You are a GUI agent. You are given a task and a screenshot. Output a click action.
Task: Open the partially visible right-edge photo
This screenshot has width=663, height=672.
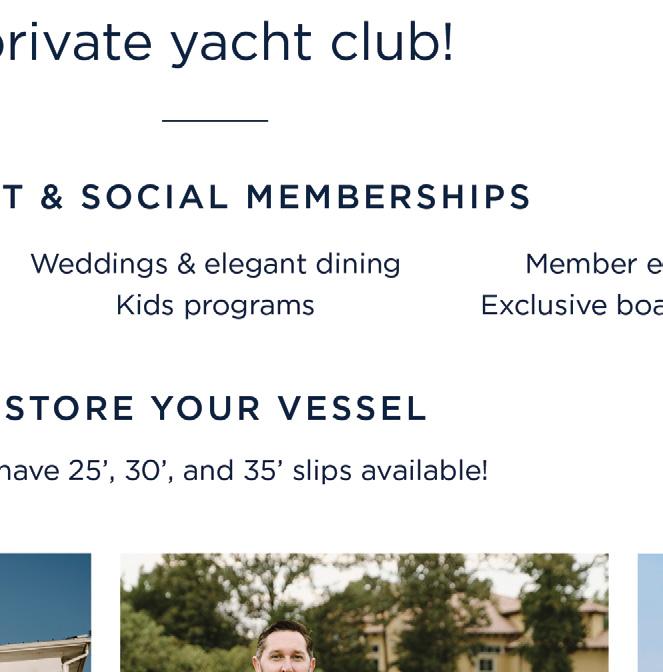[650, 612]
